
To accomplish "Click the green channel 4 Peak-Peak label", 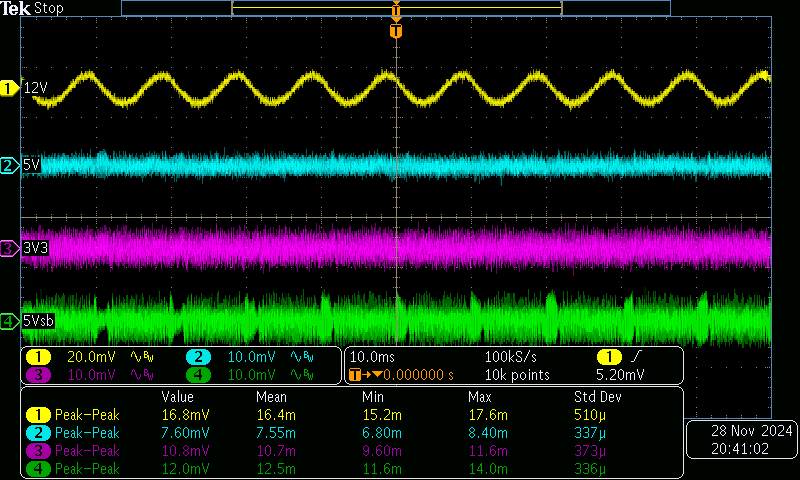I will pos(87,469).
